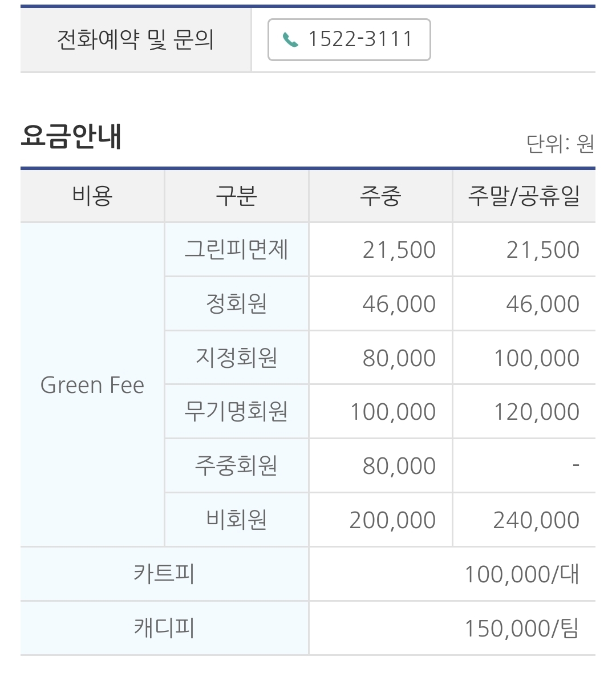The width and height of the screenshot is (616, 677).
Task: Select the 주중회원 weekday price 80,000
Action: click(399, 466)
